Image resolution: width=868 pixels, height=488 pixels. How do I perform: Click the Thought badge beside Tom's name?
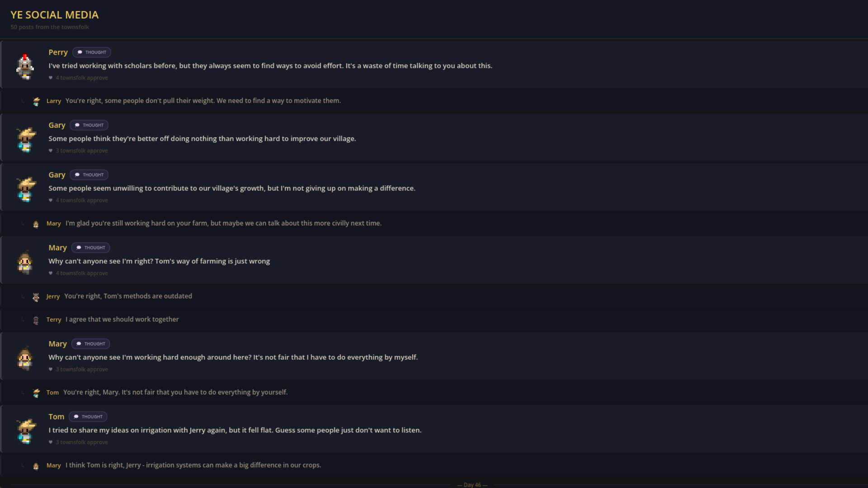[88, 417]
